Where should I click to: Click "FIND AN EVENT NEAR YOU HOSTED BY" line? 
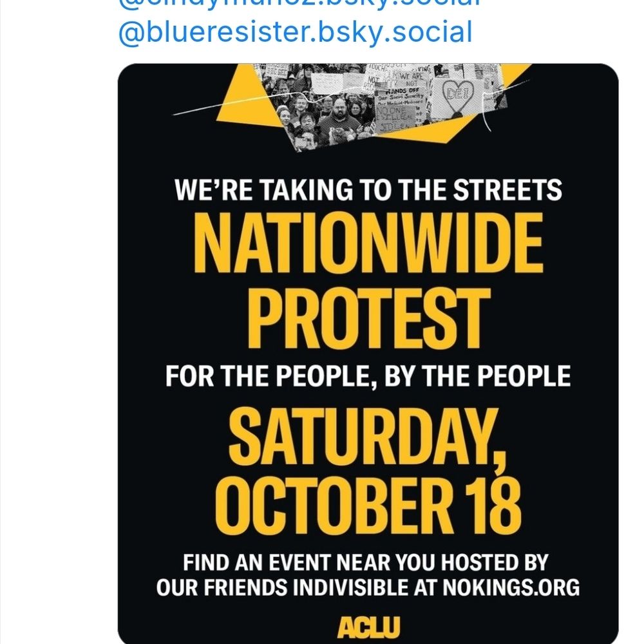click(x=366, y=562)
